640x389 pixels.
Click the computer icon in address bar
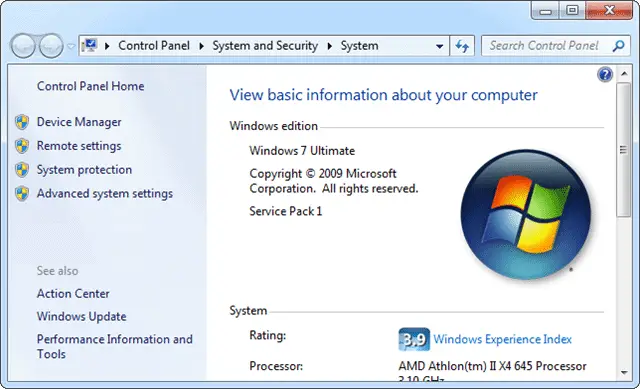click(x=89, y=45)
